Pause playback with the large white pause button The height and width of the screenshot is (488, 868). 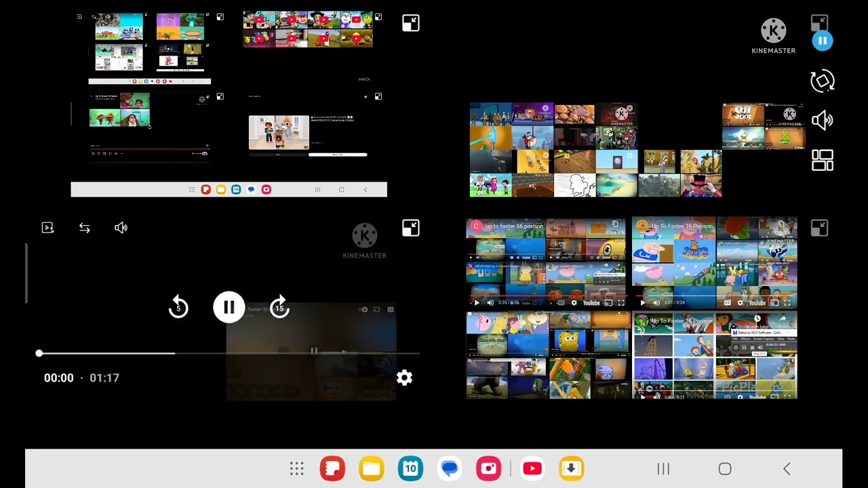click(x=229, y=307)
